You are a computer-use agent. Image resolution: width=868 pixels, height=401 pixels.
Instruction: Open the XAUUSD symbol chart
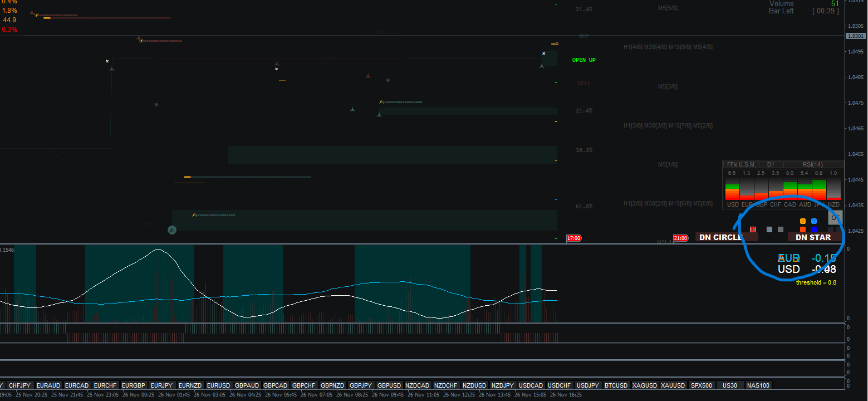[x=673, y=385]
